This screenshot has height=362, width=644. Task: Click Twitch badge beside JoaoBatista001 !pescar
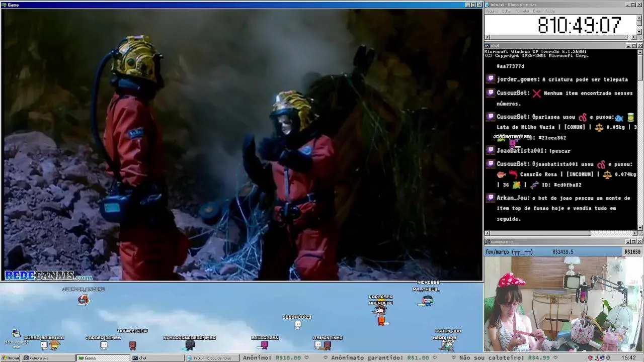coord(491,150)
